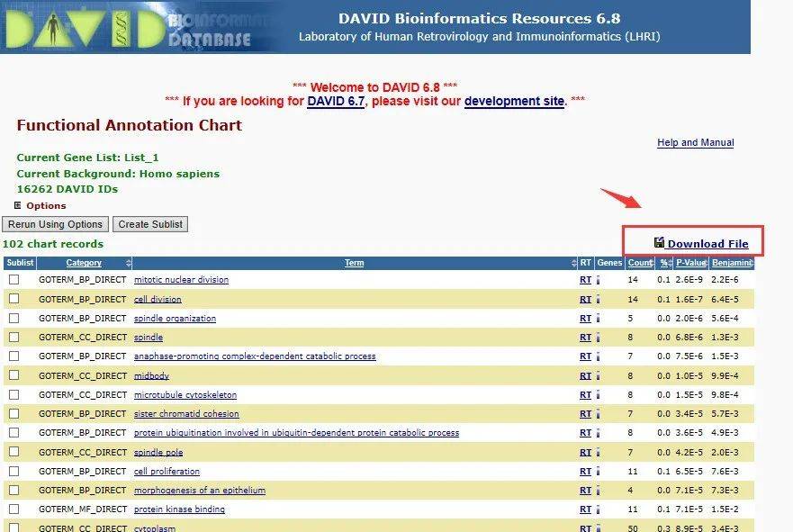
Task: Click genes bar icon for midbody row
Action: [x=599, y=375]
